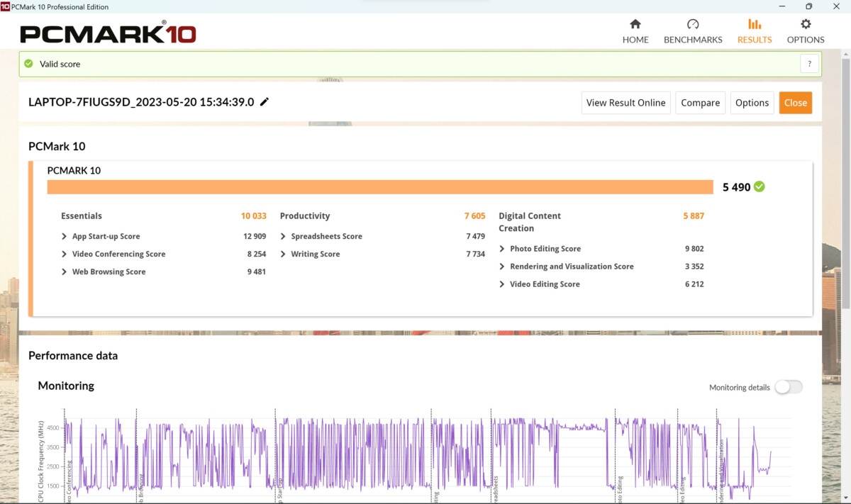The width and height of the screenshot is (851, 504).
Task: Open the Home tab
Action: point(635,32)
